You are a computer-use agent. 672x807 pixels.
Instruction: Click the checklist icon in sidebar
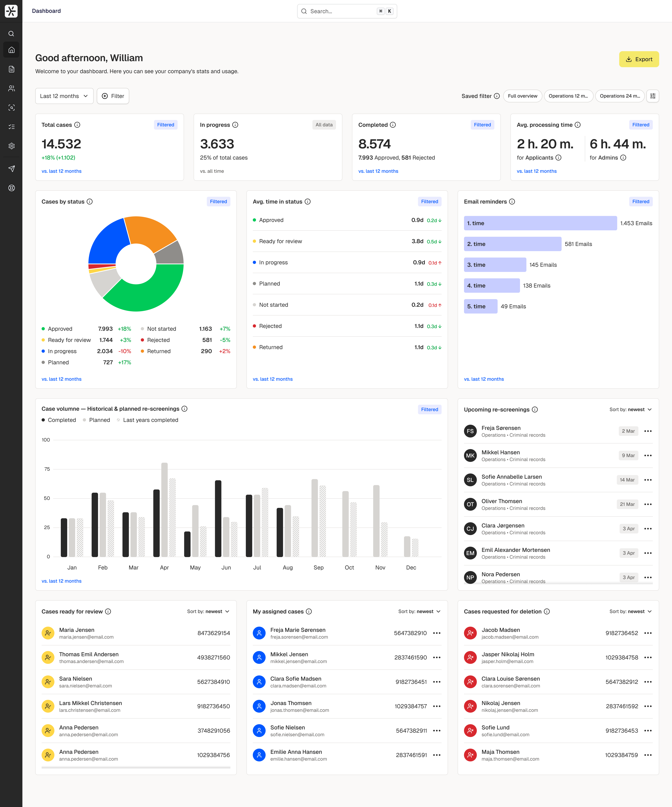coord(12,127)
